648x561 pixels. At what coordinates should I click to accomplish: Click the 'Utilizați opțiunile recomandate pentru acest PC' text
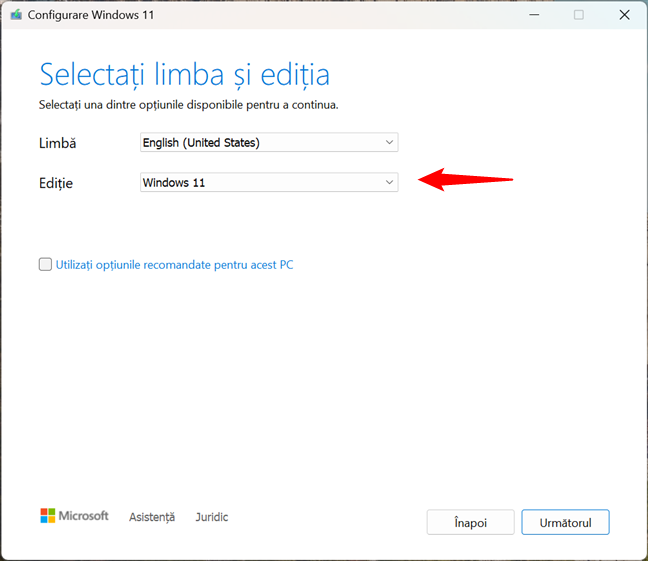(x=174, y=265)
